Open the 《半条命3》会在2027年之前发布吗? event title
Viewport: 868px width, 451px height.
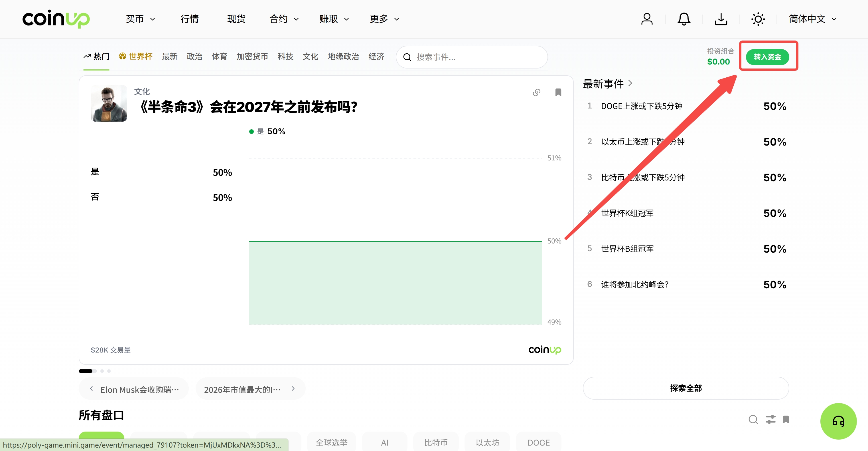click(x=248, y=107)
